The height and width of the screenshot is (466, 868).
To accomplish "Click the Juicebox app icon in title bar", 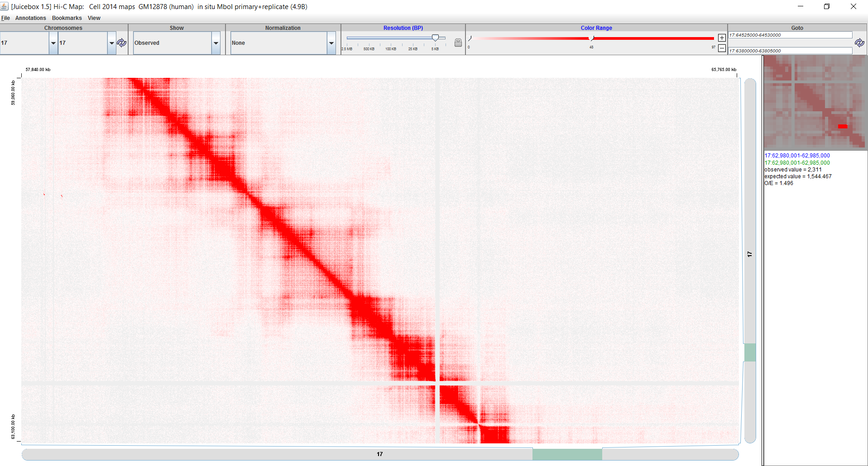I will click(5, 6).
